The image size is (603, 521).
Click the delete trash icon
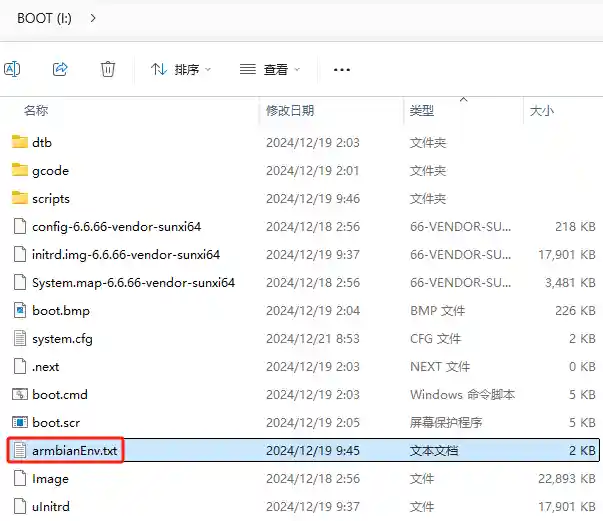point(108,69)
